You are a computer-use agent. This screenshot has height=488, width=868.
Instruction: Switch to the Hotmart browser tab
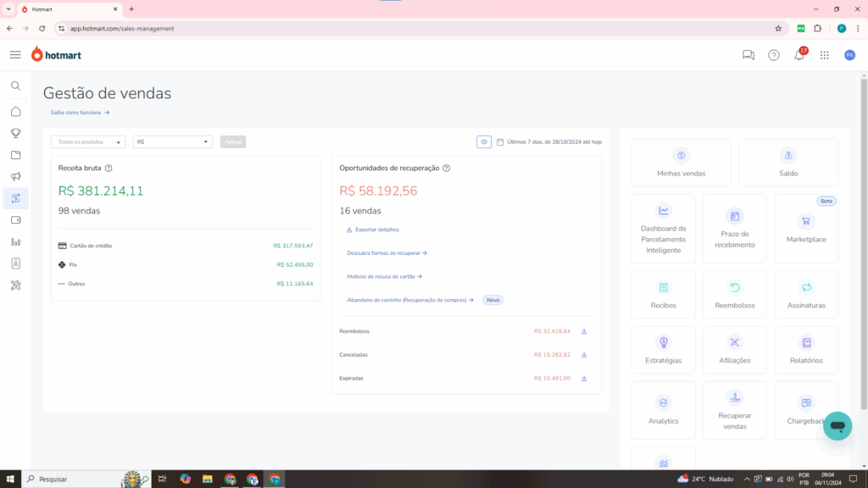(x=70, y=9)
